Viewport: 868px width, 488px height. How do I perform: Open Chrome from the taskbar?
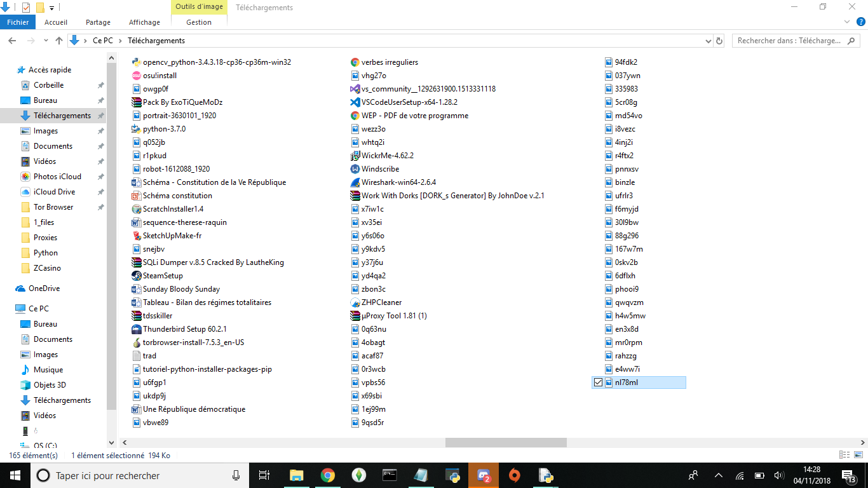(327, 475)
